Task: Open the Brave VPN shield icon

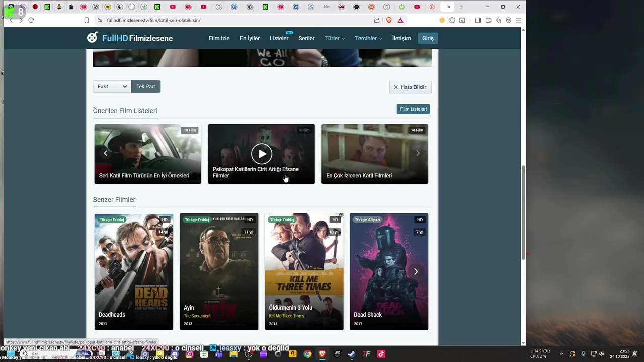Action: click(509, 20)
